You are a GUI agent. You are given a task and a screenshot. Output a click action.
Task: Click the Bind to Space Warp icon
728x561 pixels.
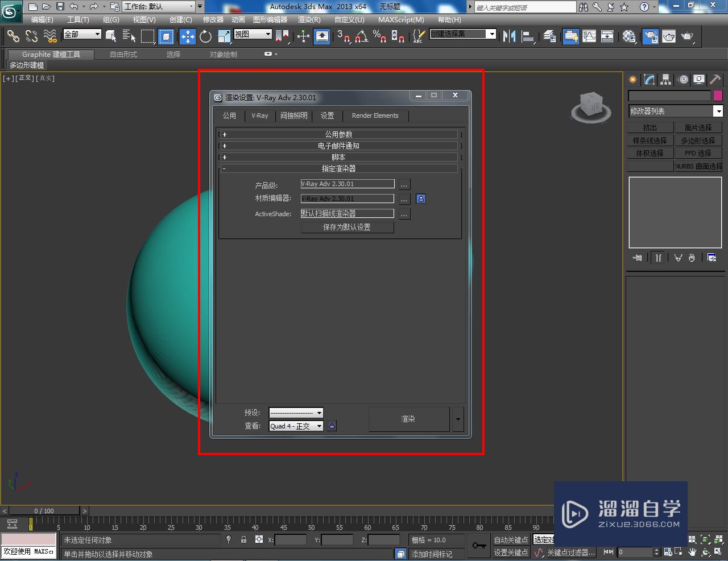(x=50, y=36)
